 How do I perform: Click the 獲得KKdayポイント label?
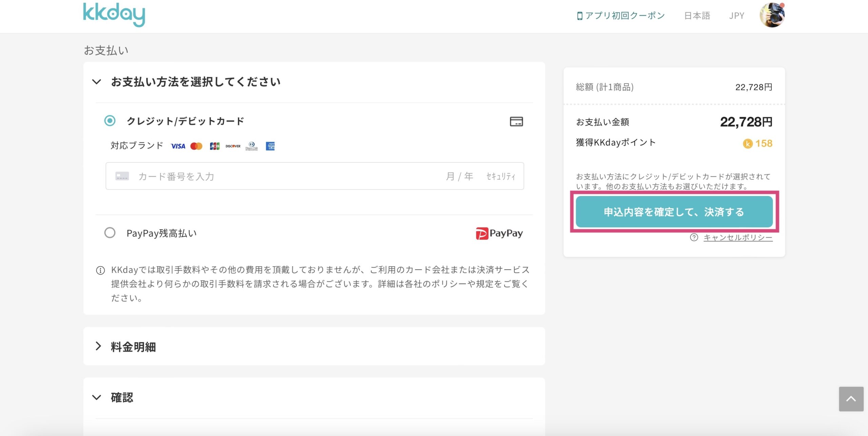[x=616, y=142]
